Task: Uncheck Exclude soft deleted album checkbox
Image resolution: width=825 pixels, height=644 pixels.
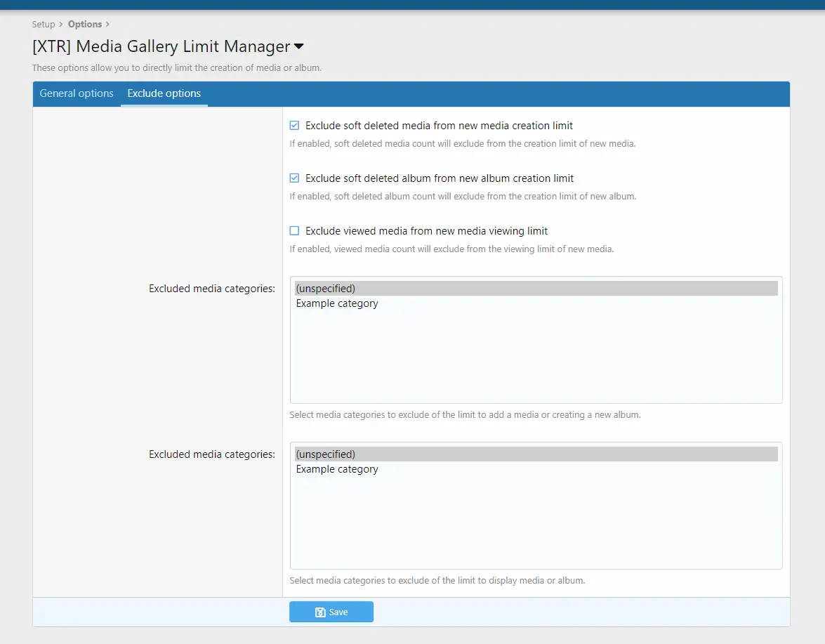Action: point(295,178)
